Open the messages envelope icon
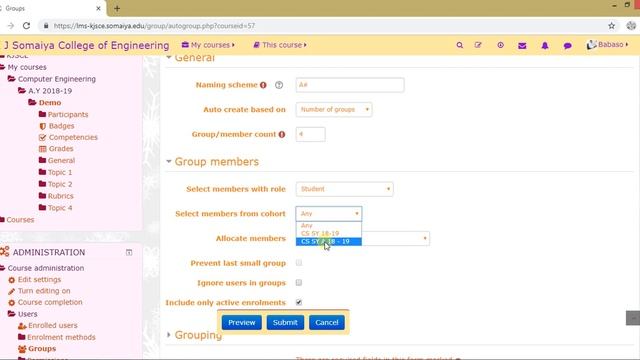 (x=522, y=45)
